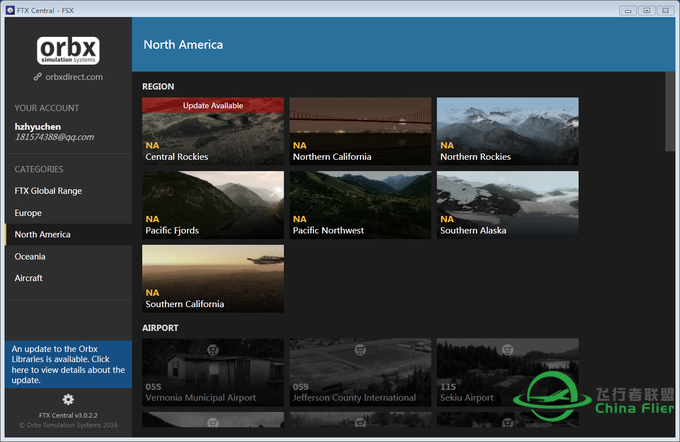Click the chain link icon beside orbxdirect.com
The width and height of the screenshot is (680, 442).
click(38, 77)
